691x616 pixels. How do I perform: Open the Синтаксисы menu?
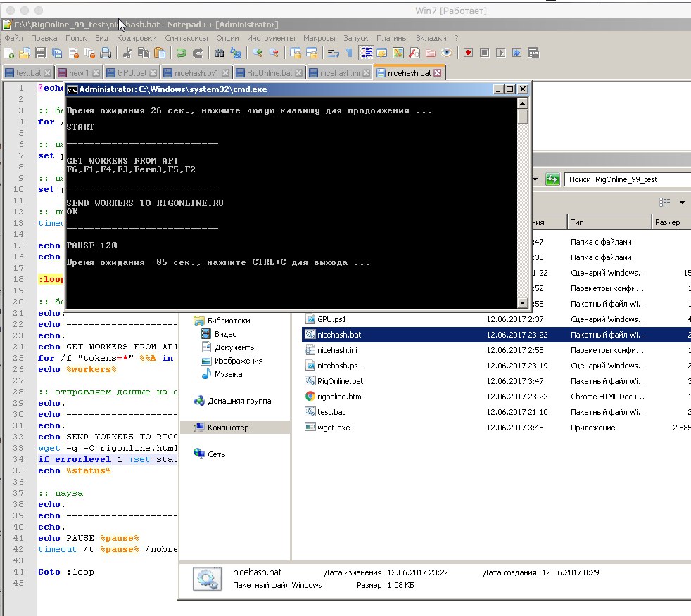[186, 38]
